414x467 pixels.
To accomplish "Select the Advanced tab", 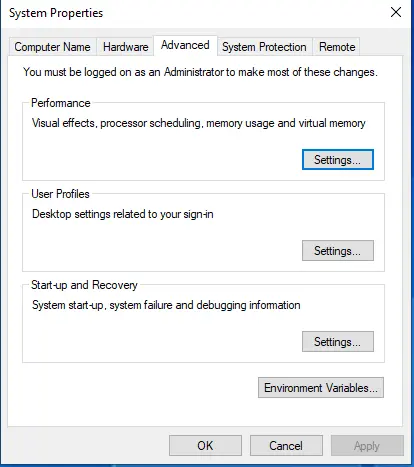I will (x=185, y=45).
